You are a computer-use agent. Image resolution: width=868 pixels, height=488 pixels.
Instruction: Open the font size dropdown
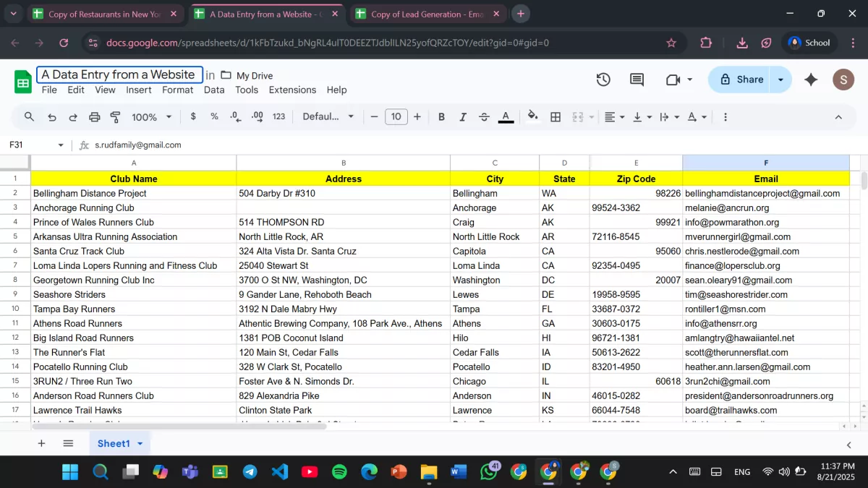396,116
